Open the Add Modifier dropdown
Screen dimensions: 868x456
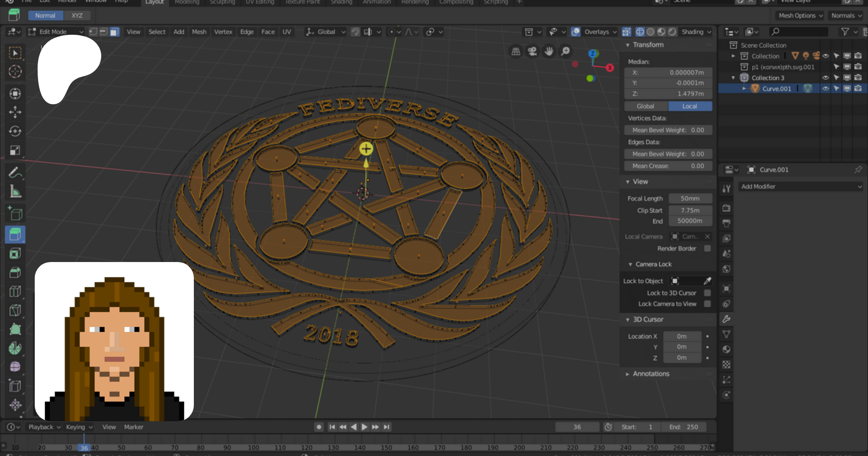[800, 187]
